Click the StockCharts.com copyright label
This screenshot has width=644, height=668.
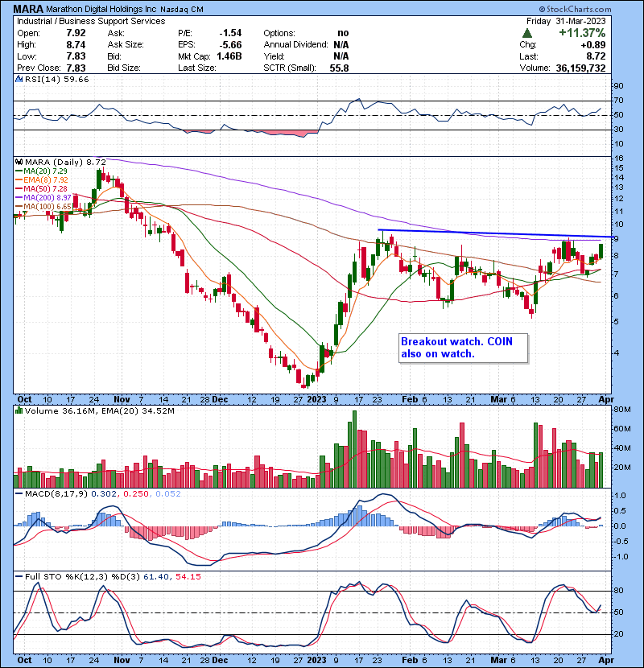[x=575, y=9]
